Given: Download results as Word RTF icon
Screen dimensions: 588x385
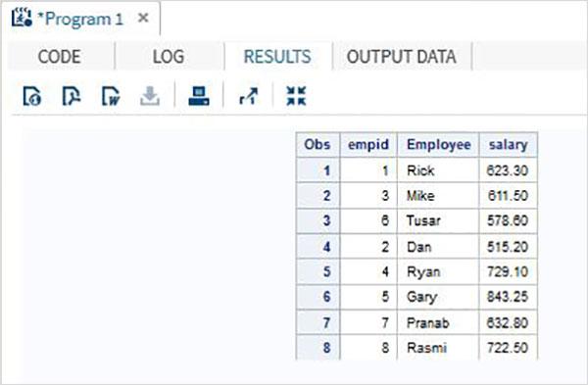Looking at the screenshot, I should (x=111, y=96).
